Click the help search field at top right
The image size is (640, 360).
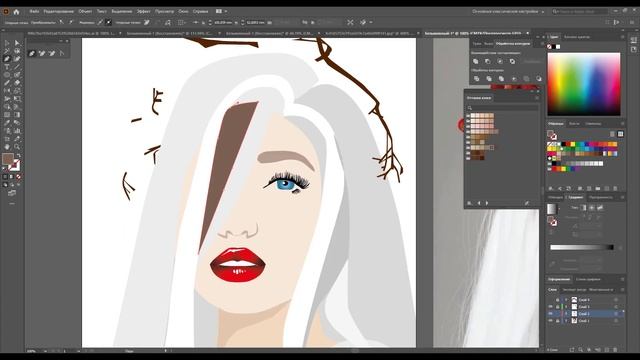click(x=580, y=11)
